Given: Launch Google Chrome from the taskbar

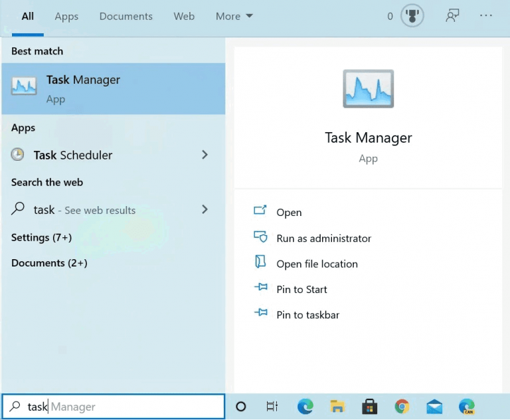Looking at the screenshot, I should click(402, 406).
